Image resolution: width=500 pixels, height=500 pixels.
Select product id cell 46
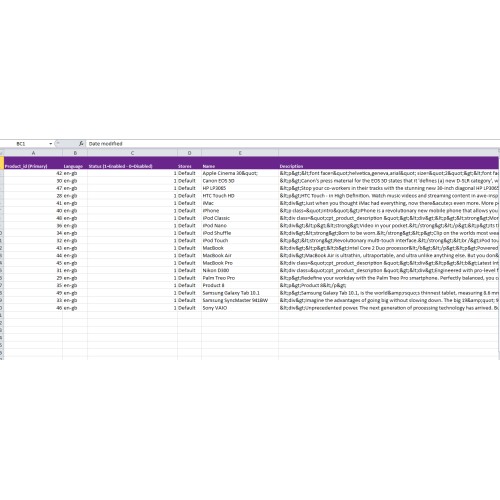coord(33,308)
